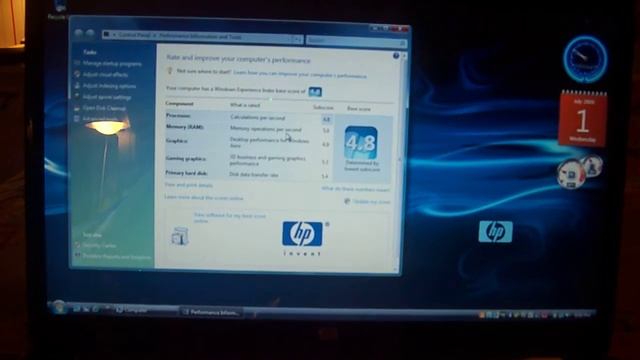Click the Security Center icon
This screenshot has height=360, width=640.
(78, 245)
